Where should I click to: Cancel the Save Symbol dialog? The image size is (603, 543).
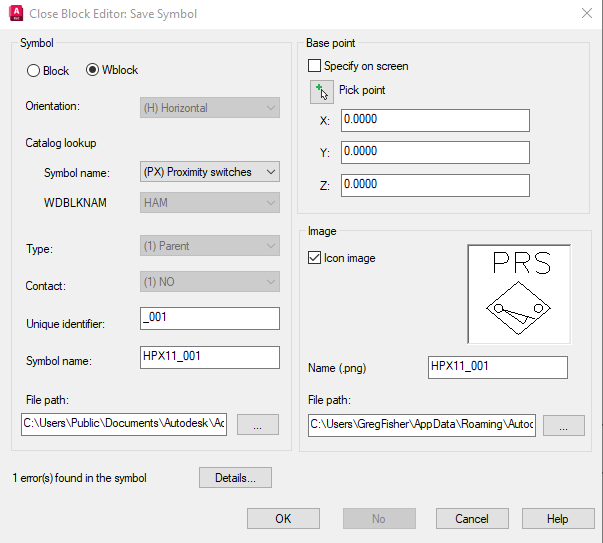coord(471,519)
